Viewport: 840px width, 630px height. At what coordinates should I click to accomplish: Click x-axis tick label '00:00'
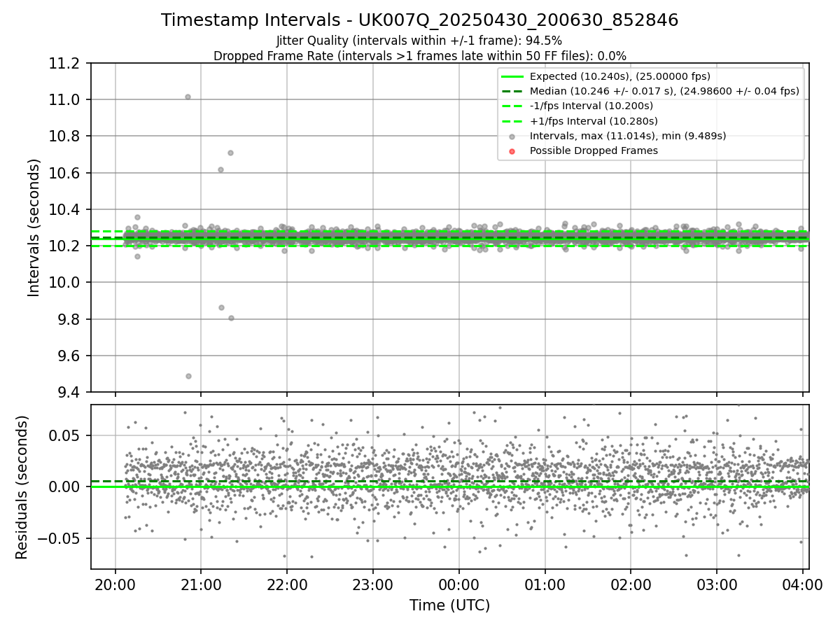[x=458, y=584]
